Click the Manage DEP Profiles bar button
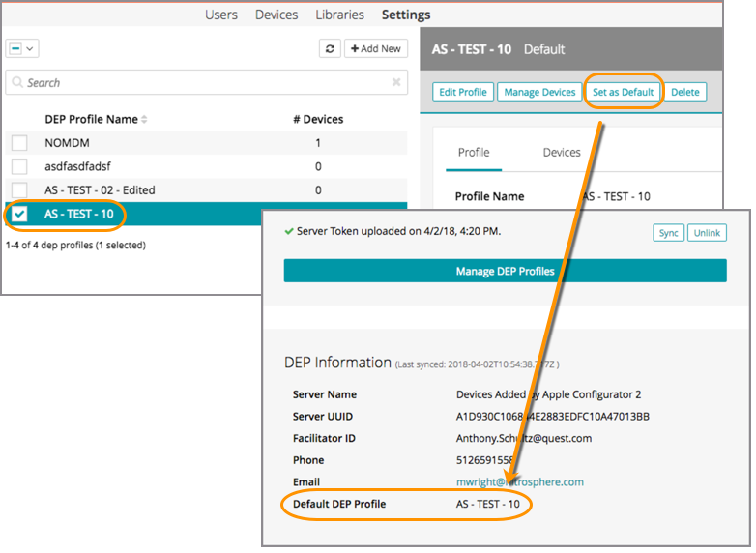 click(x=505, y=271)
